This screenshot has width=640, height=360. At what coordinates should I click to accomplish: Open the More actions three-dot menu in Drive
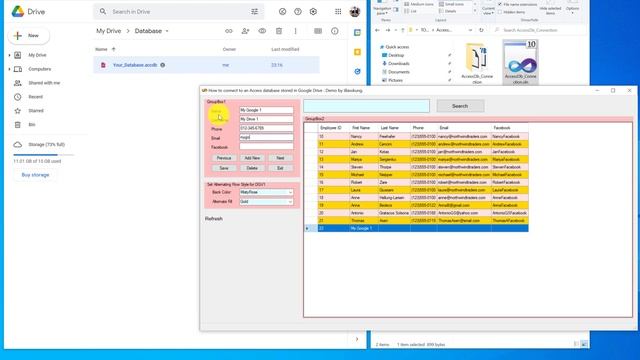click(296, 31)
